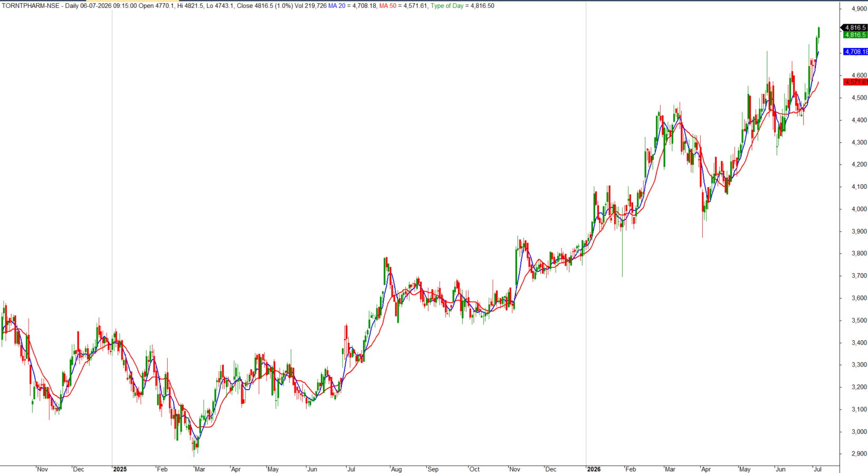Click the Feb label following the 2025 marker
868x473 pixels.
tap(162, 469)
